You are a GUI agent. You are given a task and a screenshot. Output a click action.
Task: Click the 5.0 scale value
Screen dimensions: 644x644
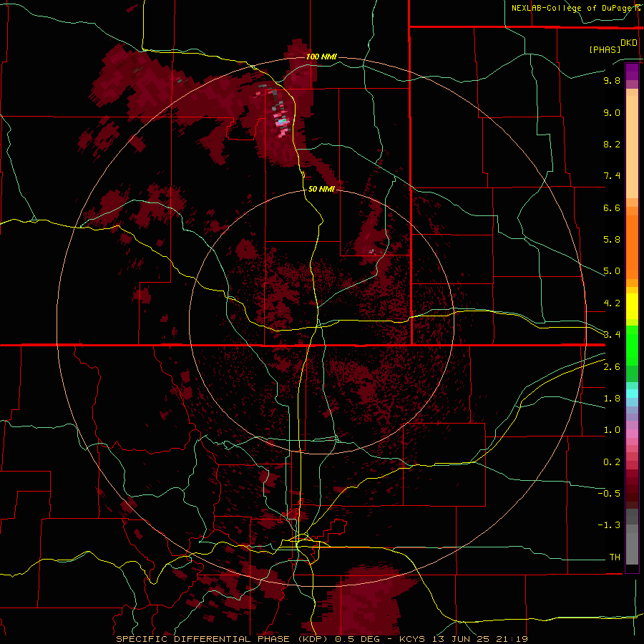pyautogui.click(x=612, y=271)
